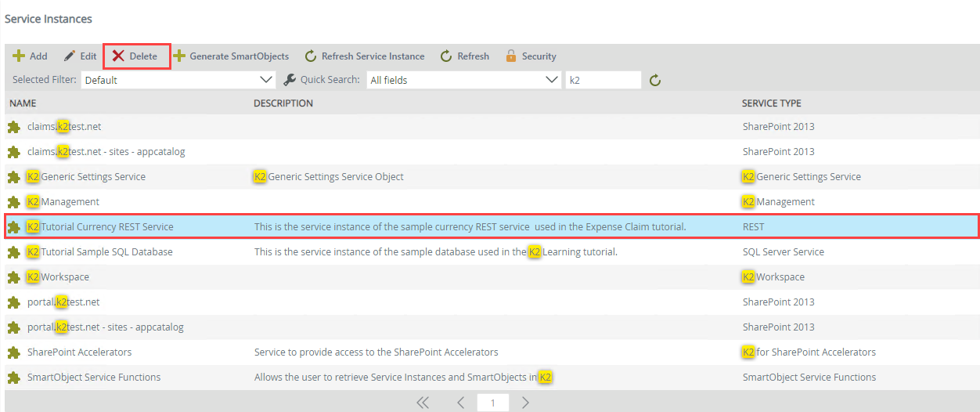Go to the next page arrow
Screen dimensions: 980x412
click(526, 403)
